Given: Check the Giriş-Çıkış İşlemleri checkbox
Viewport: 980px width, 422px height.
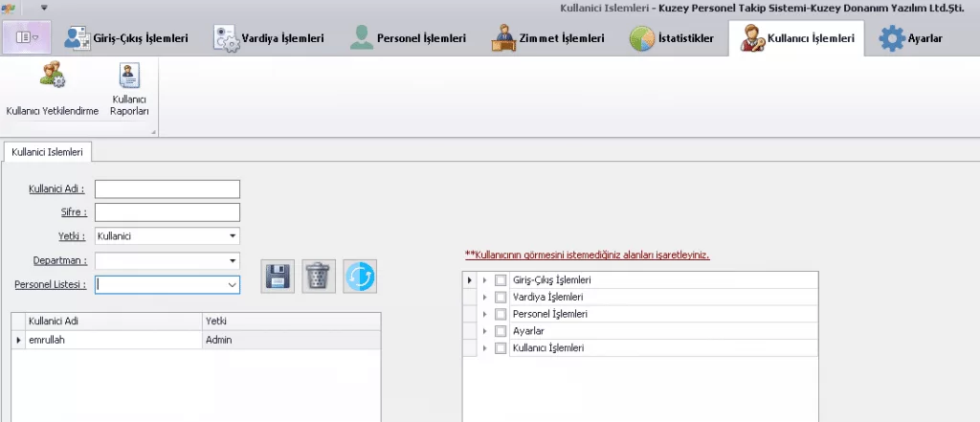Looking at the screenshot, I should point(501,280).
